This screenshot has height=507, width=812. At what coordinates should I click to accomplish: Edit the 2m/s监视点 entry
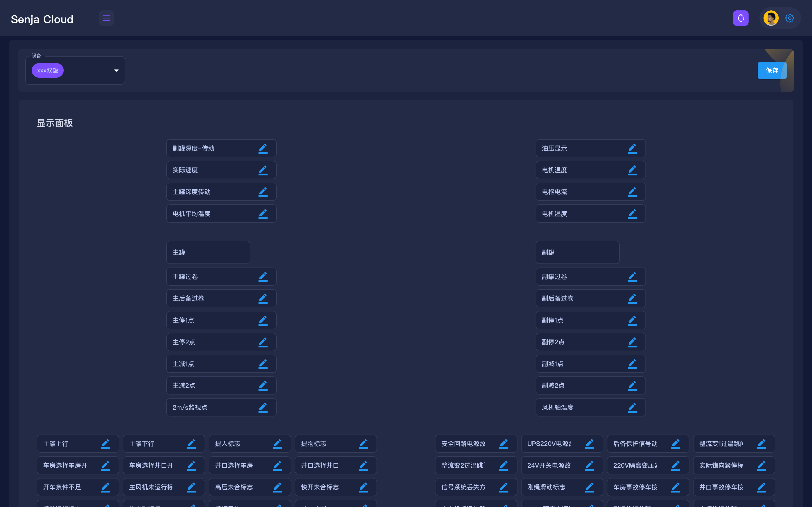point(263,407)
